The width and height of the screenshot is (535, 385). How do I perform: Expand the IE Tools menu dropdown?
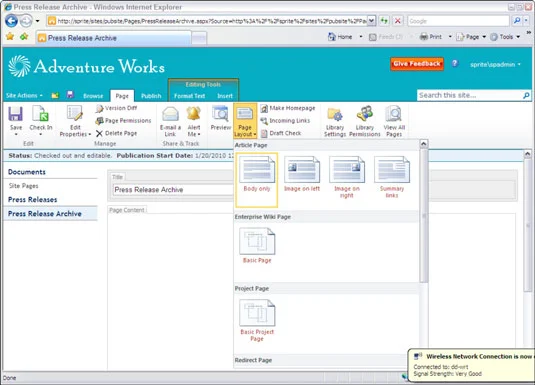(518, 37)
